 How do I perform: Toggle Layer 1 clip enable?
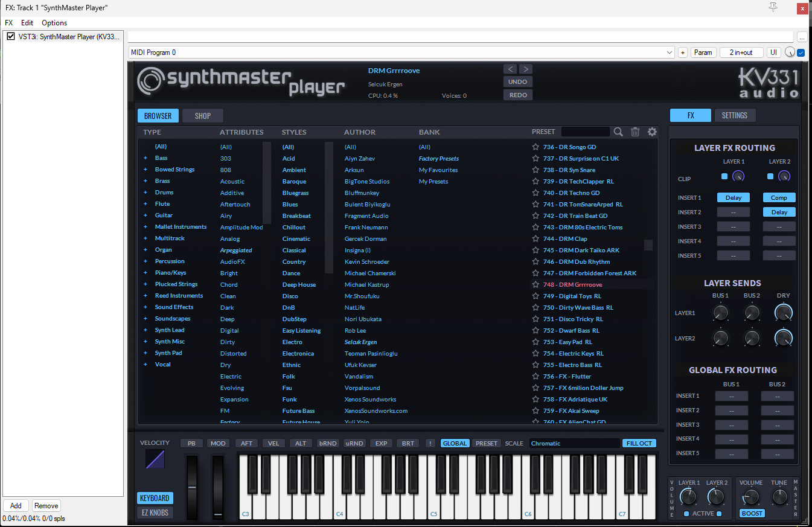coord(724,176)
